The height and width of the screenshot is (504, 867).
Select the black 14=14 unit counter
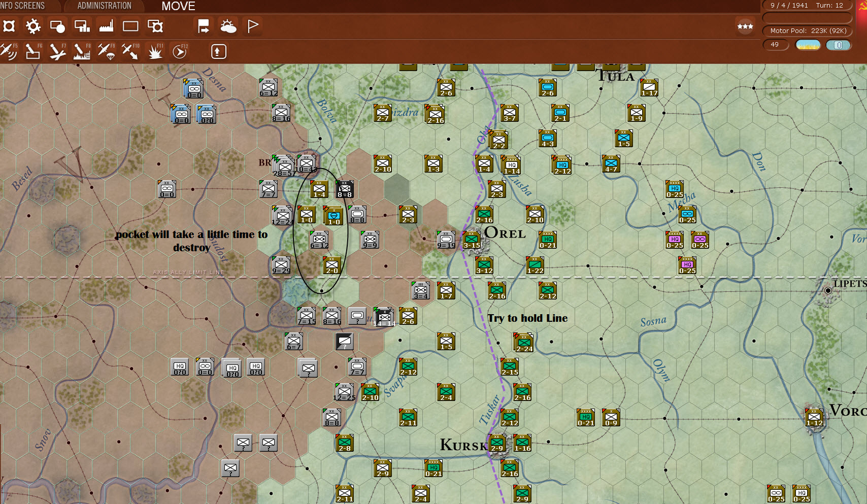tap(384, 317)
